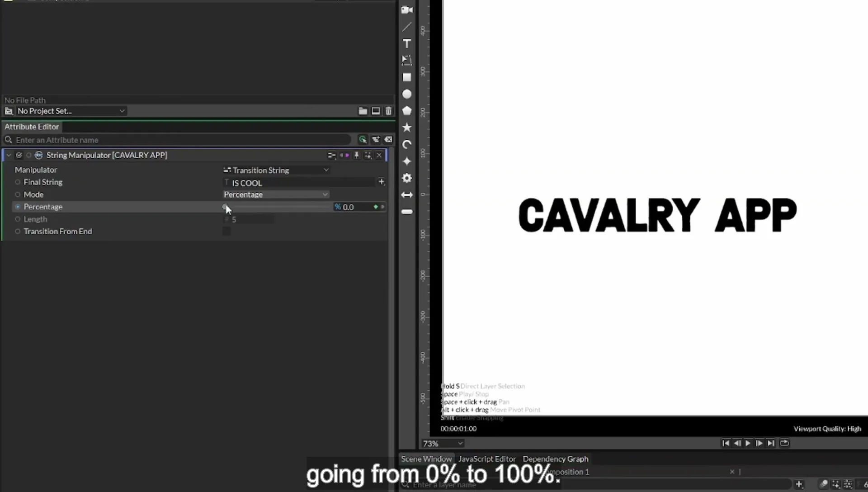Select the Camera tool in the toolbar

click(x=407, y=10)
